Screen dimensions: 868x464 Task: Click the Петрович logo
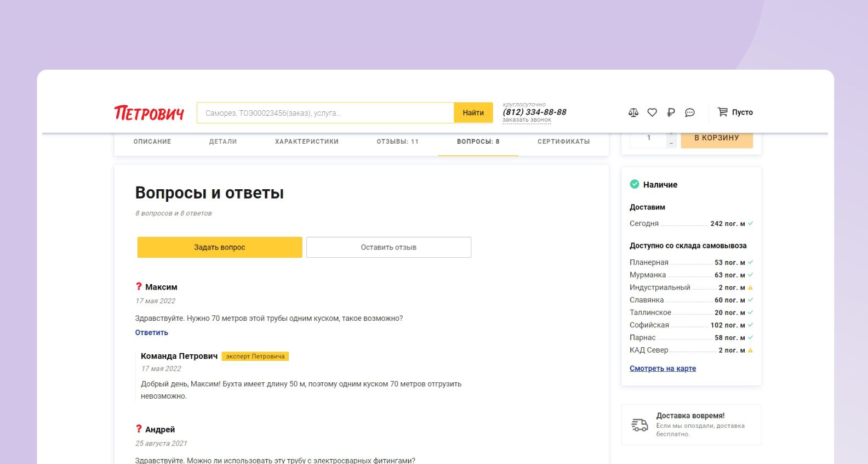pos(149,112)
